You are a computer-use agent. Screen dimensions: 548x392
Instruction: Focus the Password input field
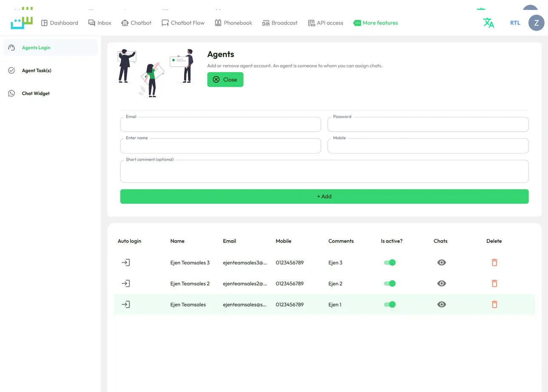point(428,125)
